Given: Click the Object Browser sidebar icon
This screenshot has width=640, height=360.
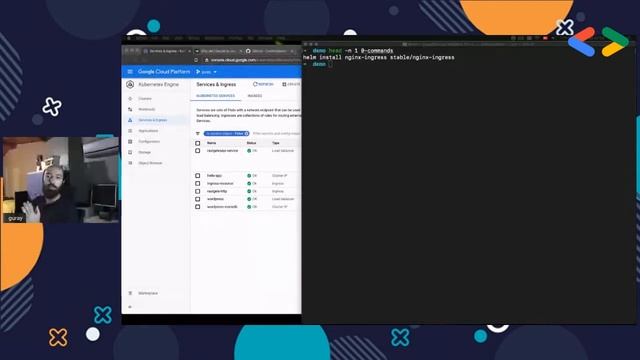Looking at the screenshot, I should pyautogui.click(x=130, y=163).
